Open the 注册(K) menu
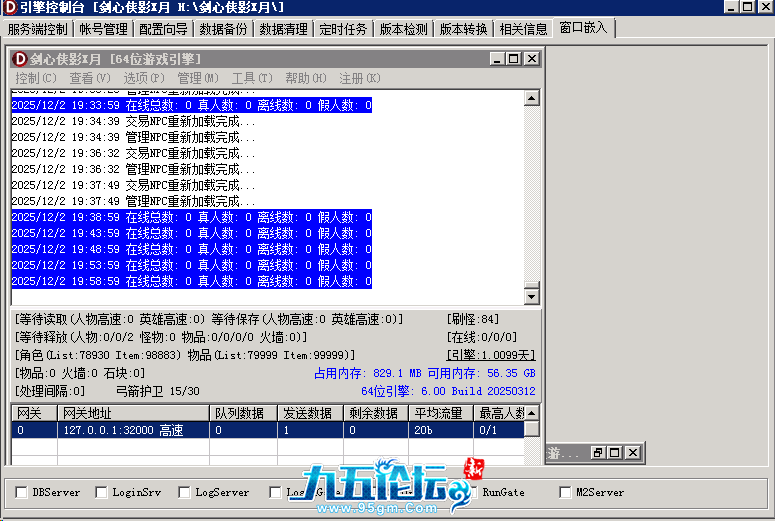This screenshot has height=521, width=775. pos(359,78)
